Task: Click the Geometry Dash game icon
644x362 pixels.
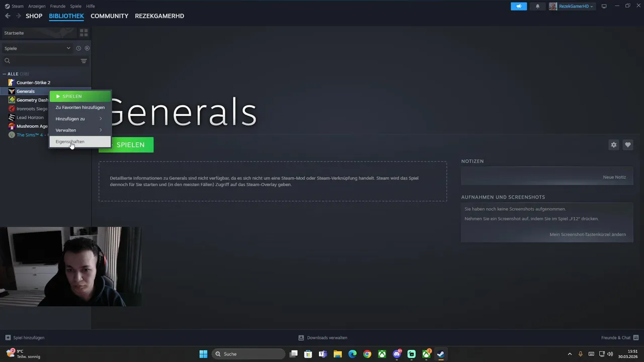Action: tap(12, 100)
